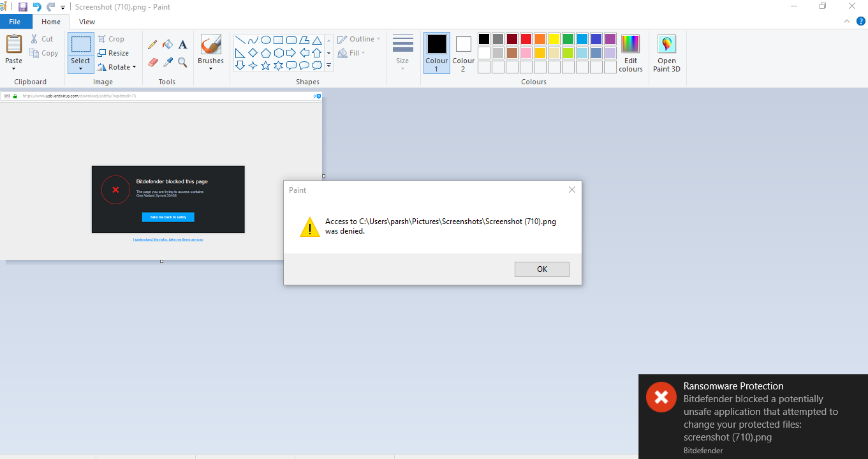Activate the Colour 1 swatch button

click(x=437, y=53)
